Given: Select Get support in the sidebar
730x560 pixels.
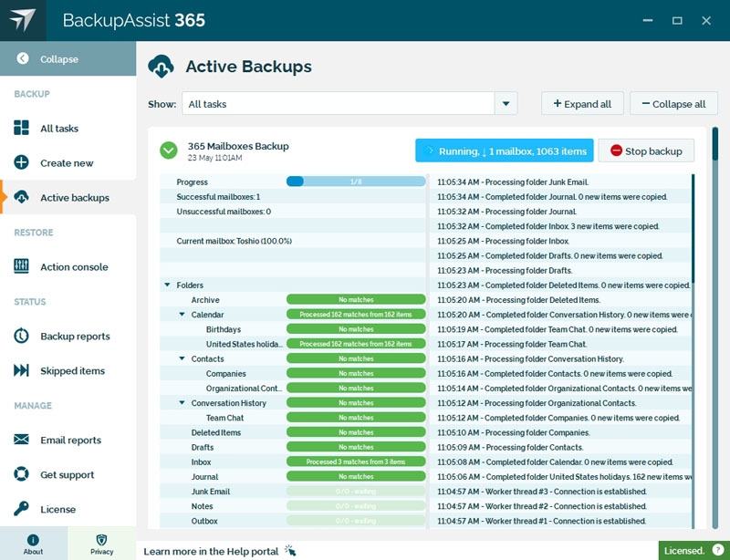Looking at the screenshot, I should tap(67, 475).
